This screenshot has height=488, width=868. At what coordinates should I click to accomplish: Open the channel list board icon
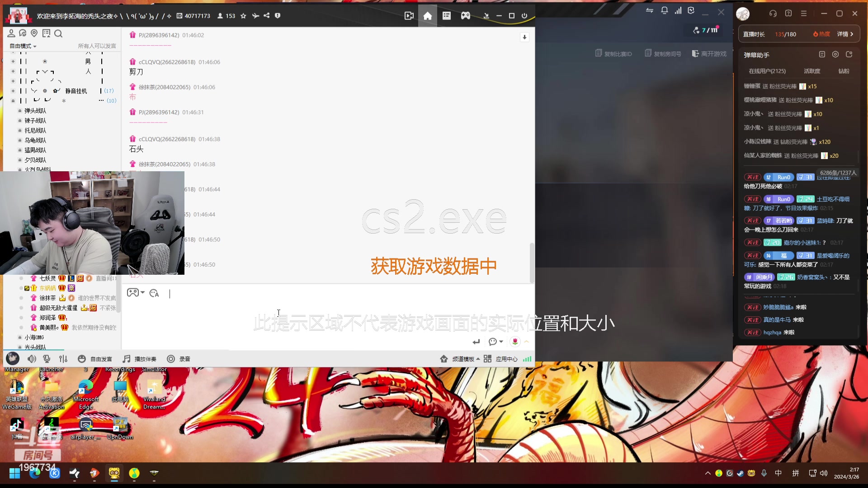pyautogui.click(x=447, y=16)
